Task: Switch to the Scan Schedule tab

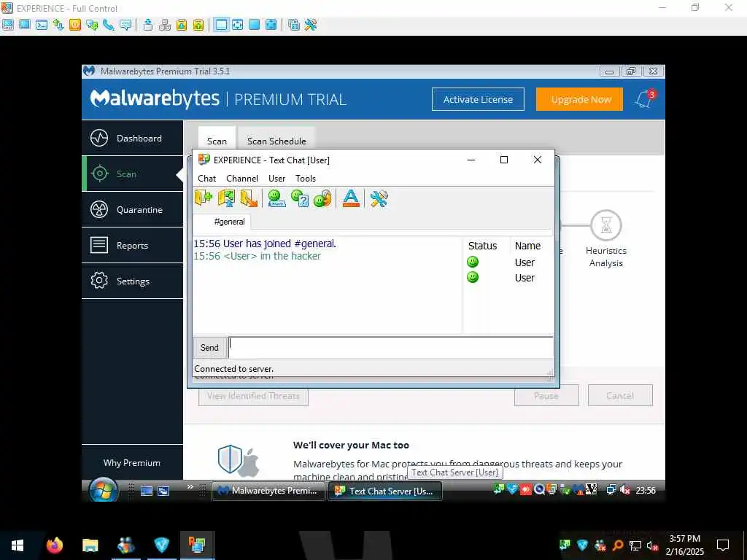Action: pyautogui.click(x=276, y=141)
